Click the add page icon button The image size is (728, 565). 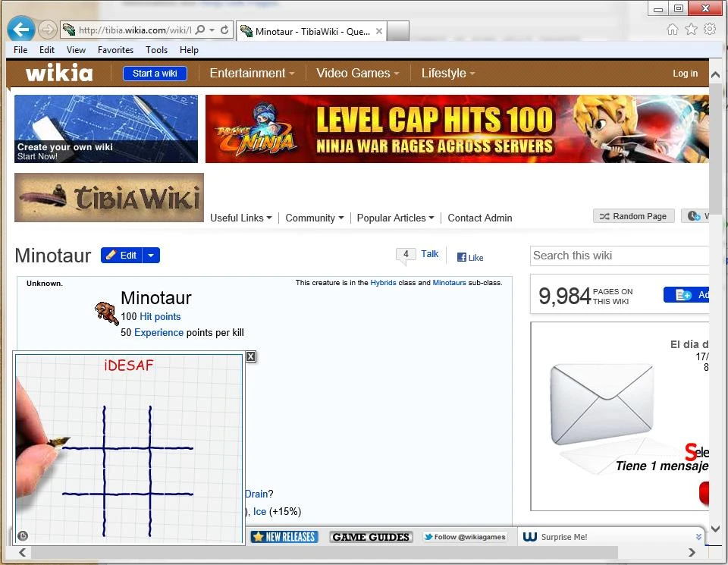(686, 295)
